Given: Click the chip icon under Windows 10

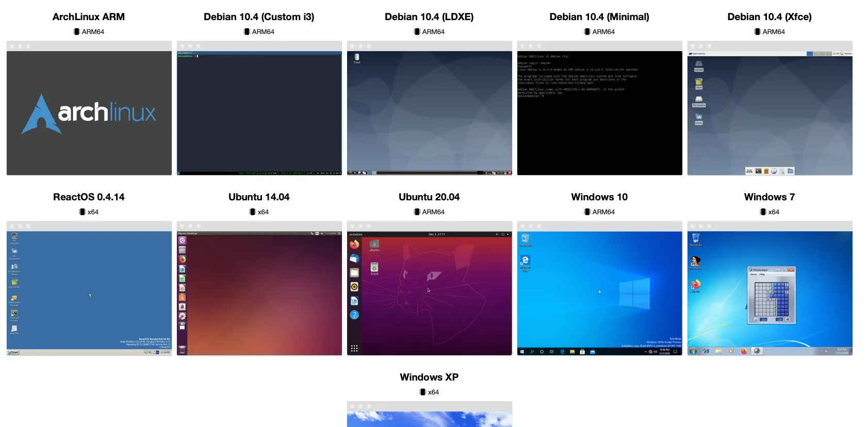Looking at the screenshot, I should 587,212.
